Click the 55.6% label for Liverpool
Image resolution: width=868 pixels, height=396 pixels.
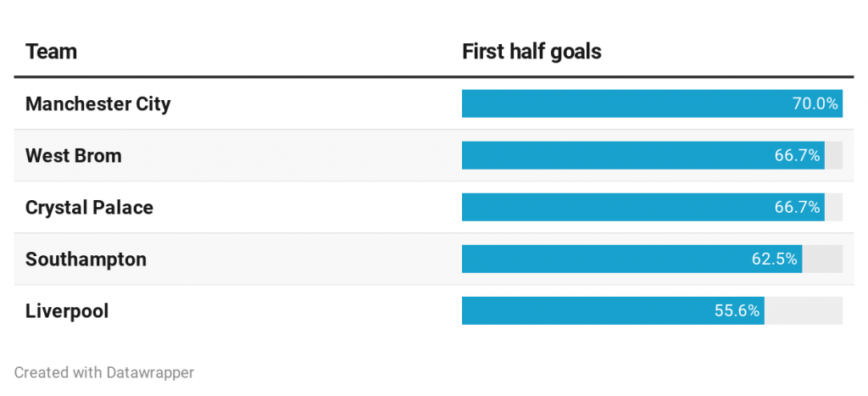(737, 311)
